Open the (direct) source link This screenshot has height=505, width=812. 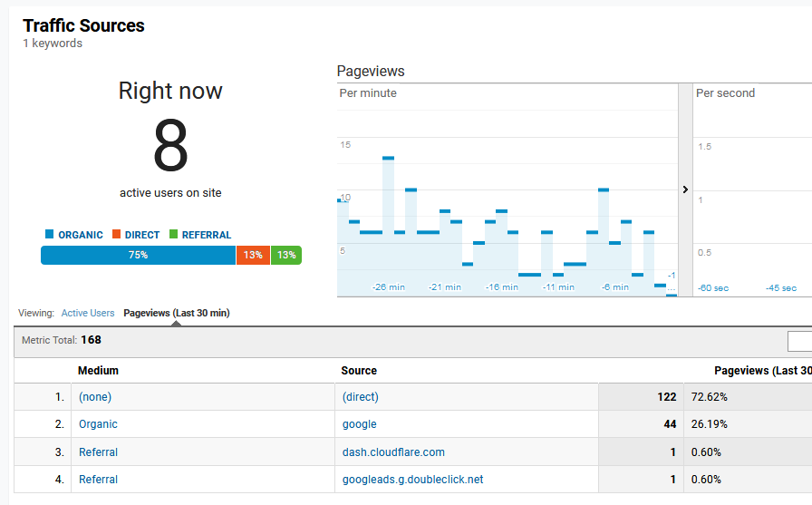pos(360,397)
